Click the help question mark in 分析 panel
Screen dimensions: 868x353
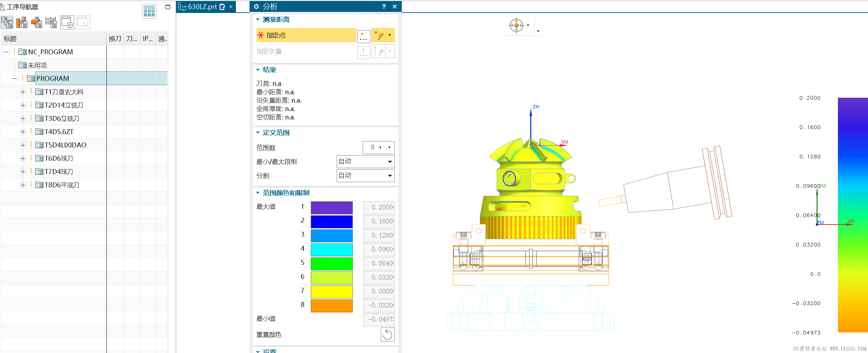[384, 6]
